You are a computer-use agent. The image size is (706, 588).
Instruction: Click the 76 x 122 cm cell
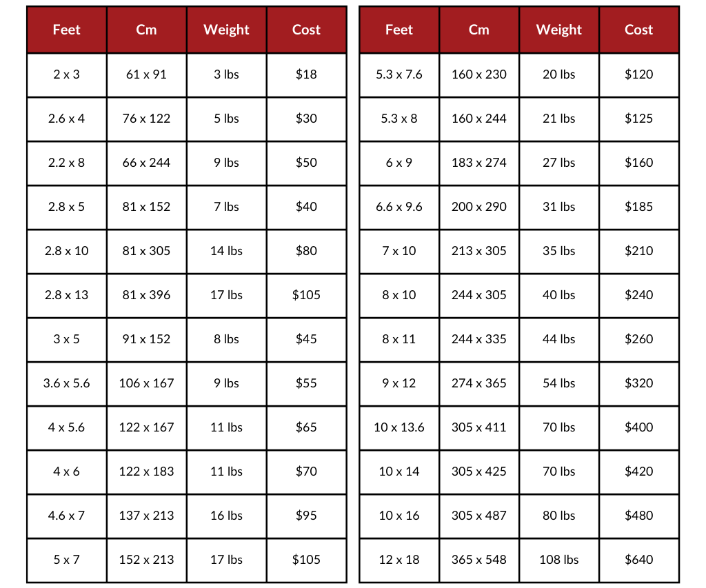146,119
